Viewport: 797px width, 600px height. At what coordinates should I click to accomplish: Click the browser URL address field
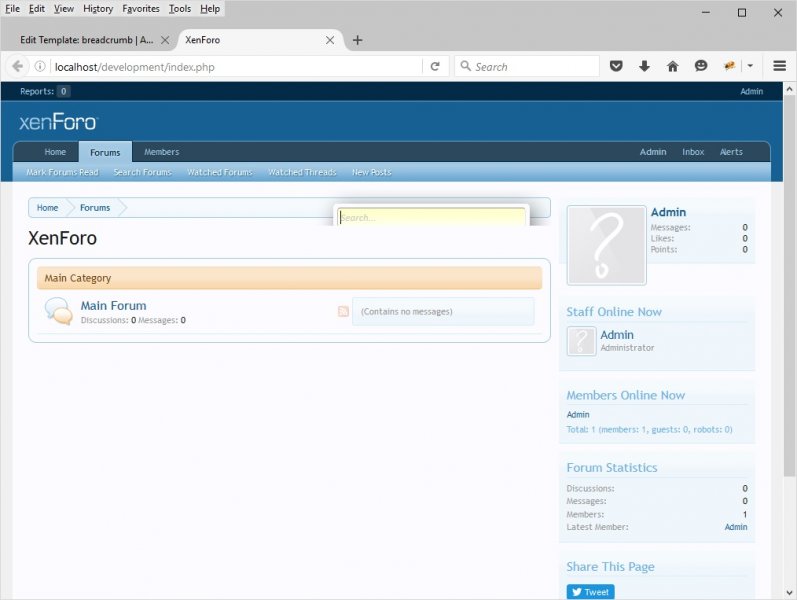click(236, 67)
